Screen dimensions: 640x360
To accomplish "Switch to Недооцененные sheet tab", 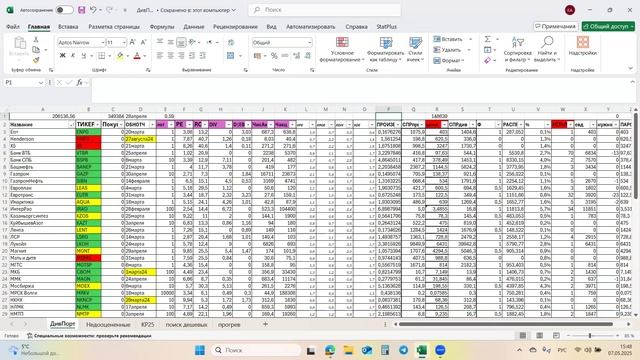I will pos(108,324).
